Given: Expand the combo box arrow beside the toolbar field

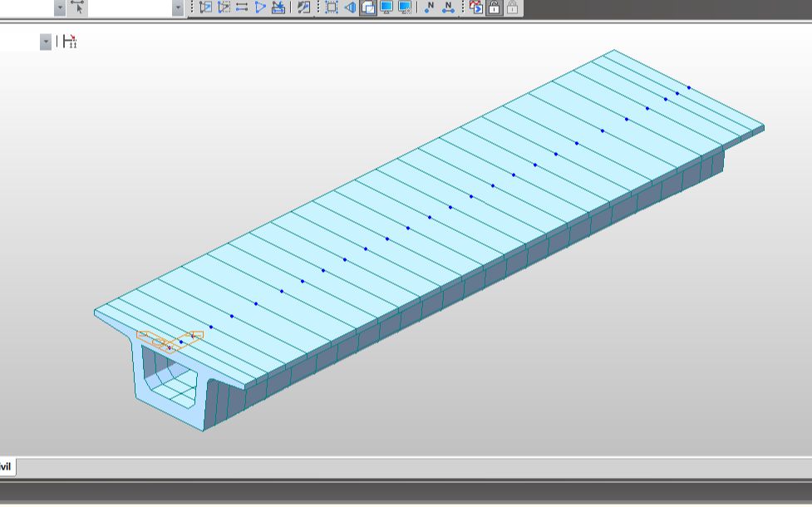Looking at the screenshot, I should coord(178,7).
